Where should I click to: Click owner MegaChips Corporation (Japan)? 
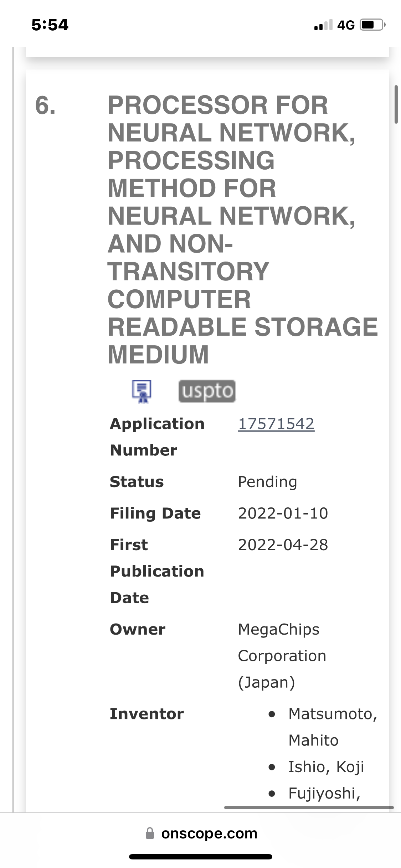tap(282, 656)
